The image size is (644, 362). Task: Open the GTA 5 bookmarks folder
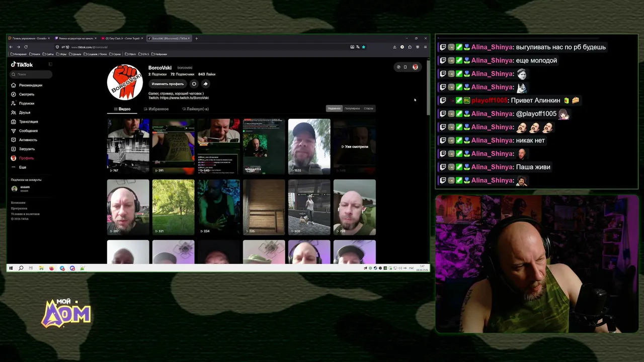pos(143,54)
